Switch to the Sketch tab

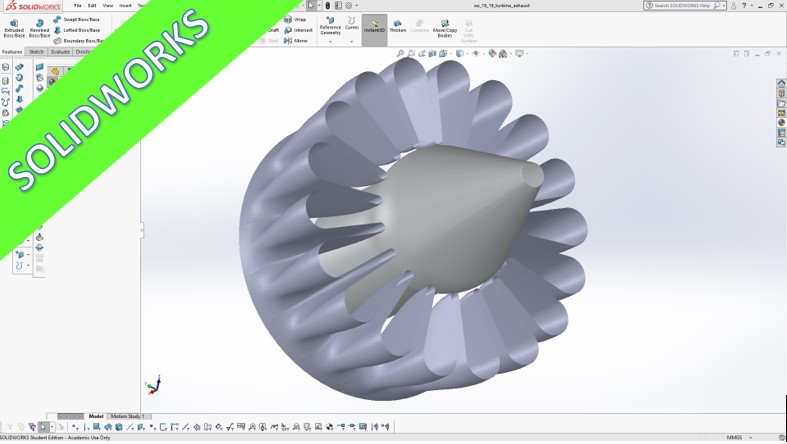tap(36, 52)
